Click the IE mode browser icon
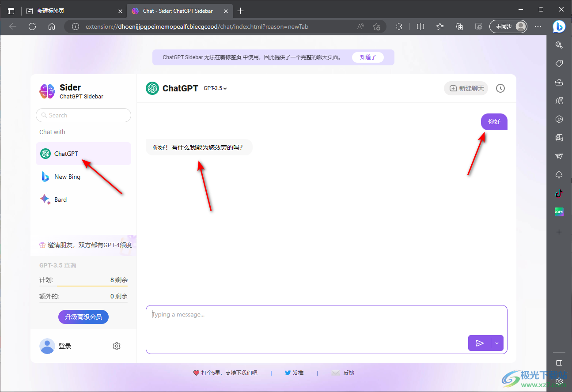Image resolution: width=572 pixels, height=392 pixels. pyautogui.click(x=479, y=26)
